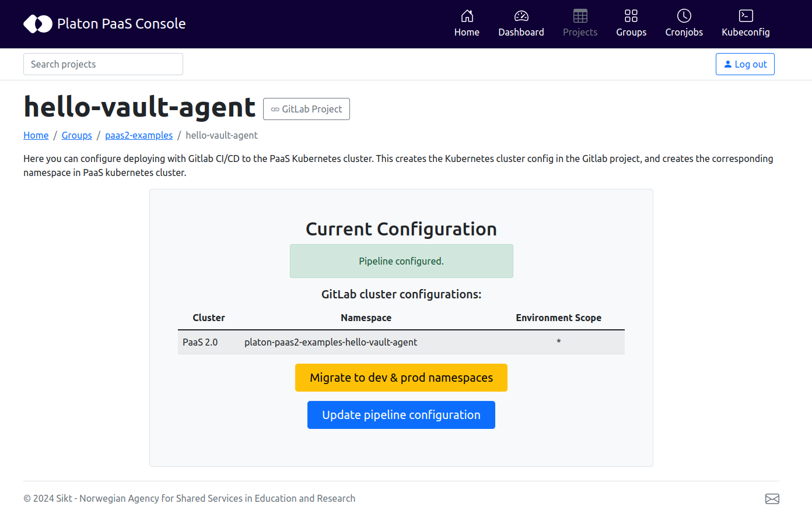Click the asterisk environment scope cell

pyautogui.click(x=558, y=342)
